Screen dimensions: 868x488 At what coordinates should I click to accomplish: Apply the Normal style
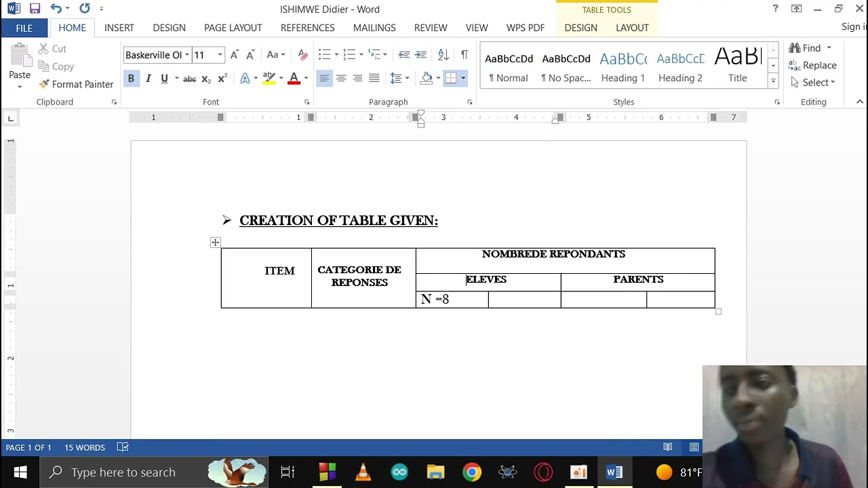tap(509, 66)
